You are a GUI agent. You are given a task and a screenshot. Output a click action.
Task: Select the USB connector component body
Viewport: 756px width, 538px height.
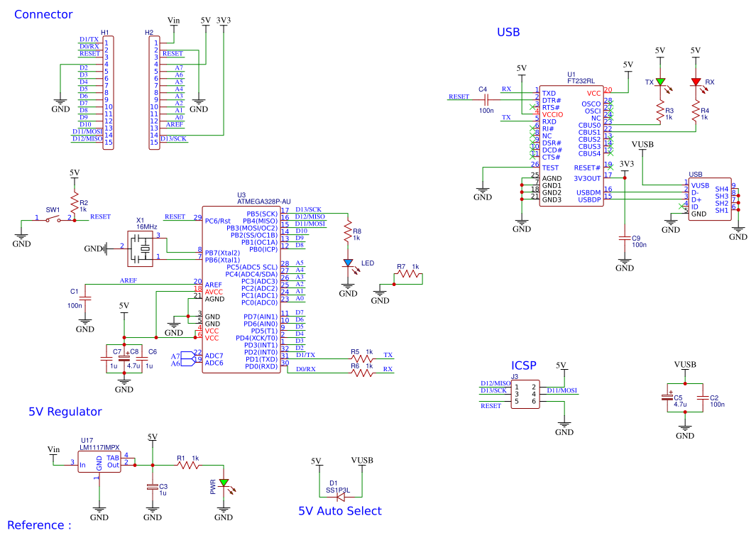tap(710, 199)
